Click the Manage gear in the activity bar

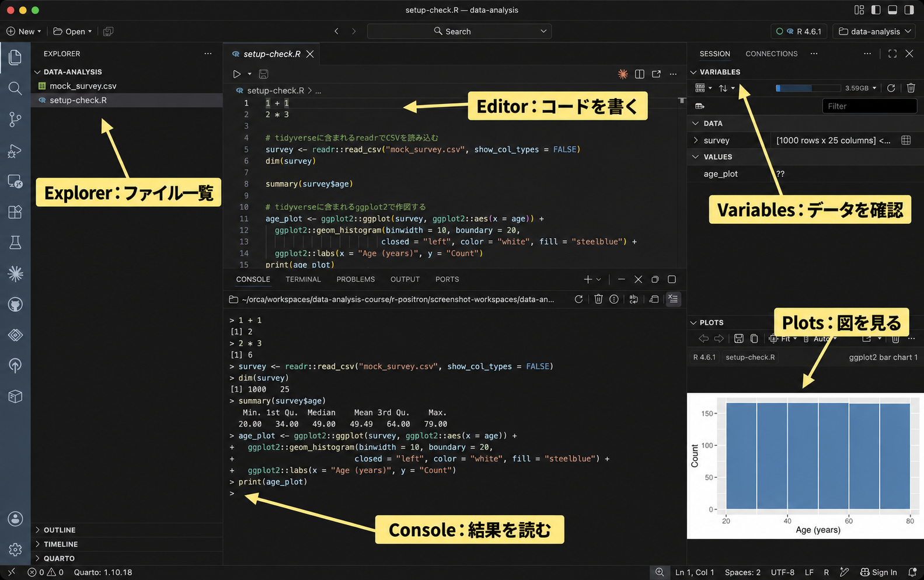pos(15,550)
